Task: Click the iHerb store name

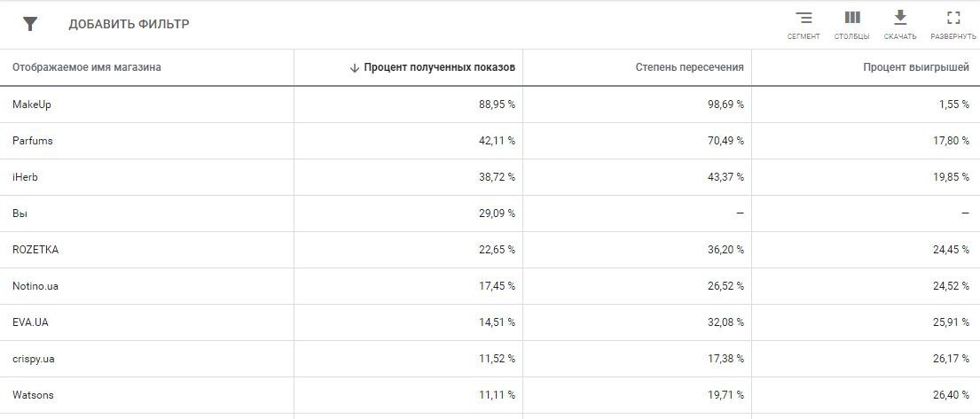Action: tap(25, 177)
